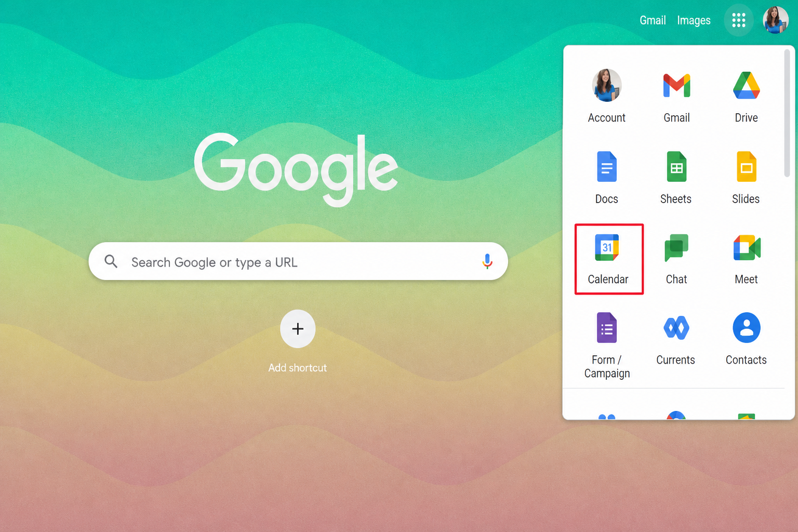The height and width of the screenshot is (532, 798).
Task: Focus the Search Google or type a URL box
Action: click(x=298, y=261)
